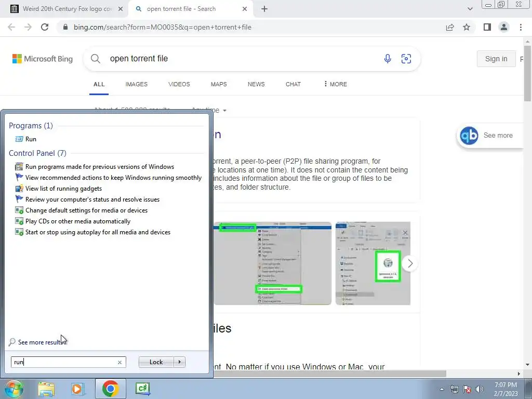Select the ALL results tab
This screenshot has width=532, height=399.
99,84
